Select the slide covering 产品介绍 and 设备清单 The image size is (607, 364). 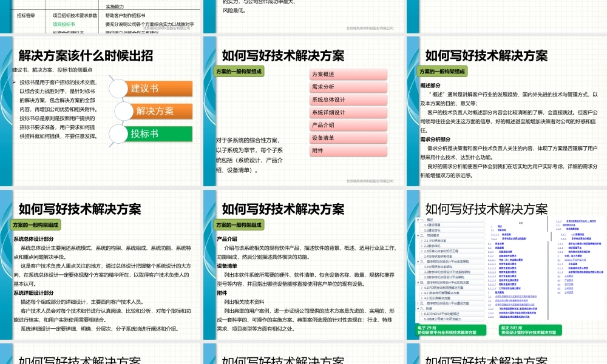point(303,265)
